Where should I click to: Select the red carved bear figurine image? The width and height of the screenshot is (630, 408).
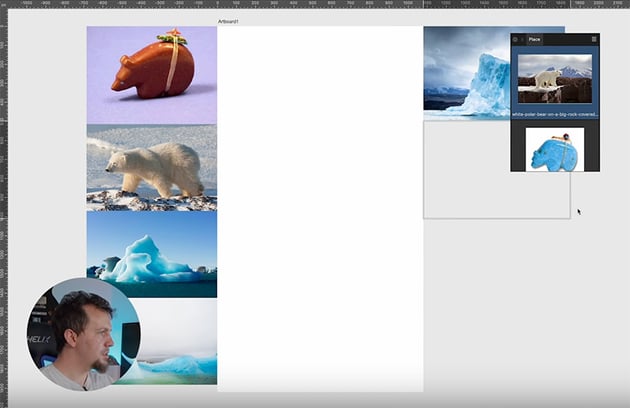[152, 75]
